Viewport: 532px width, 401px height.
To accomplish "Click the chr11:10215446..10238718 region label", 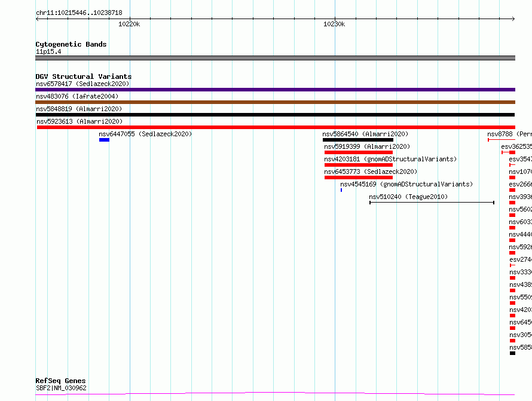I will point(79,13).
